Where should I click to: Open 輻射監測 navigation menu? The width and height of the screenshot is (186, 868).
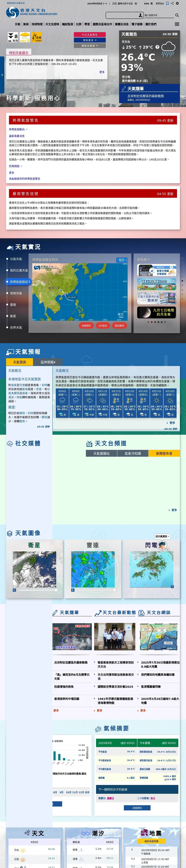pos(68,24)
